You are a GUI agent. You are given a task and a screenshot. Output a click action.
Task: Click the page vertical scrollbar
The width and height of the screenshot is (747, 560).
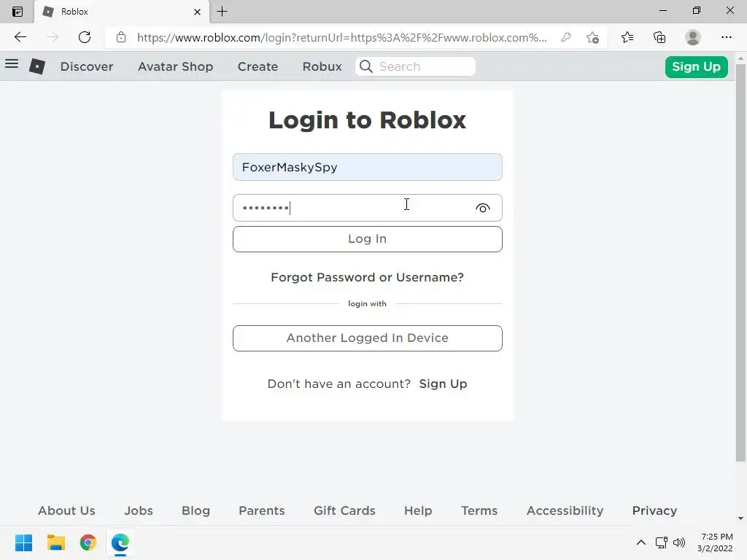740,262
